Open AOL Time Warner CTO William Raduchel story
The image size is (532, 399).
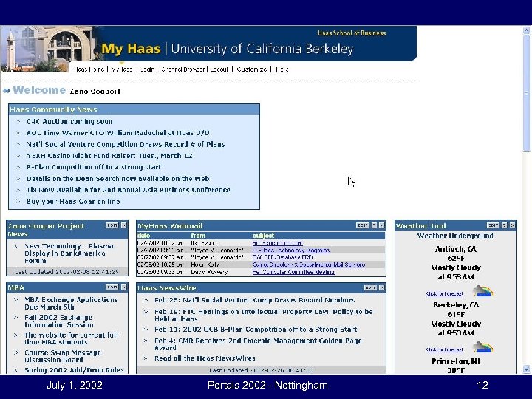pyautogui.click(x=117, y=133)
